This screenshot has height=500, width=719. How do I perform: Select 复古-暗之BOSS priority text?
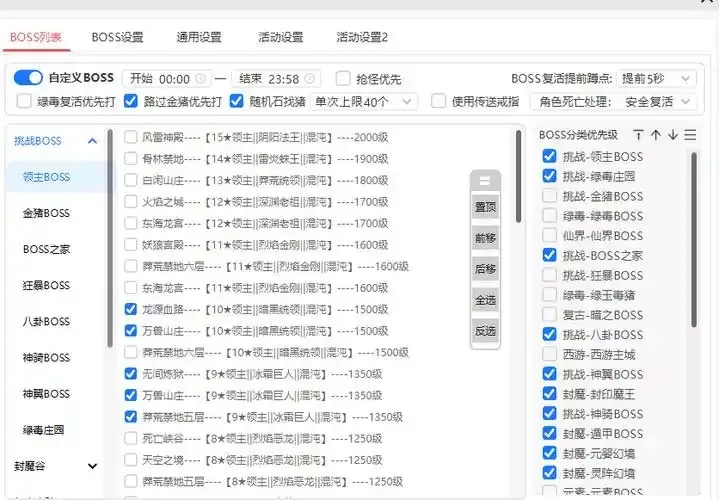click(x=603, y=315)
